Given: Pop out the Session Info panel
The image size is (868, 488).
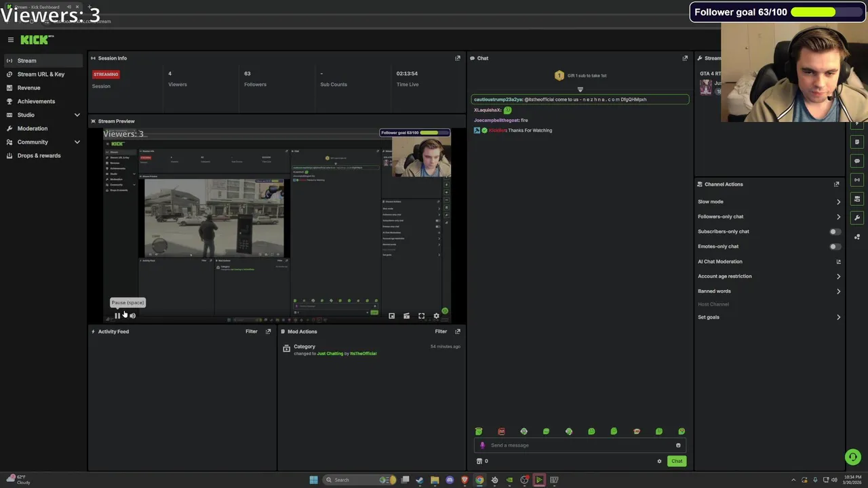Looking at the screenshot, I should click(458, 58).
